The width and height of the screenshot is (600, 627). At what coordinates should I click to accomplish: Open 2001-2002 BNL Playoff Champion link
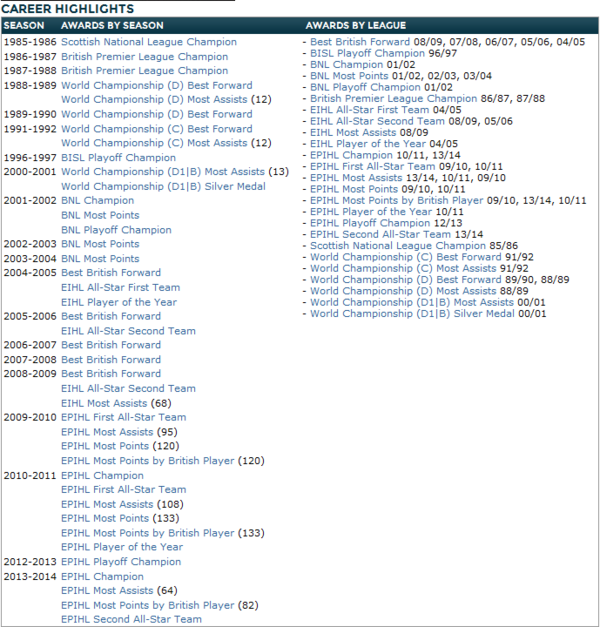coord(116,230)
